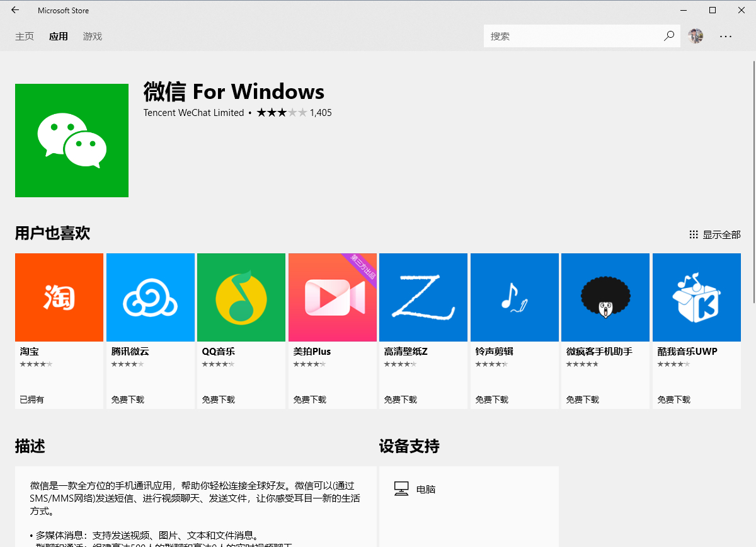Minimize the Microsoft Store window

pyautogui.click(x=684, y=10)
